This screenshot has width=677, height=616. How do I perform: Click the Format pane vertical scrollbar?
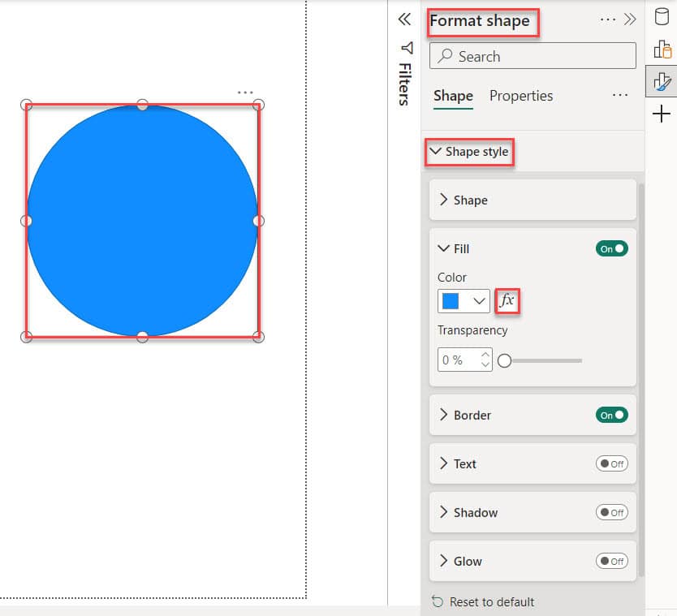pos(641,380)
